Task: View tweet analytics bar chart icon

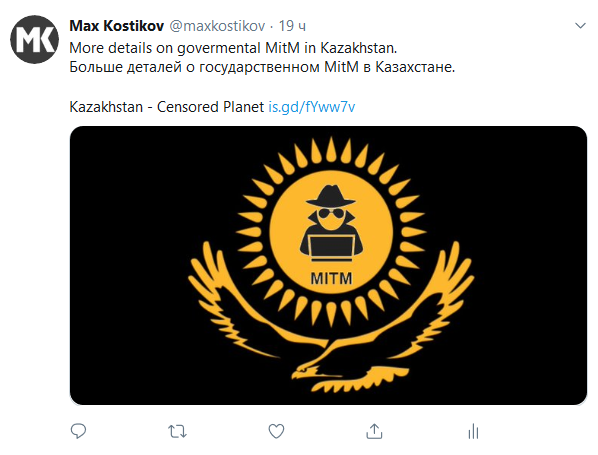Action: point(473,431)
